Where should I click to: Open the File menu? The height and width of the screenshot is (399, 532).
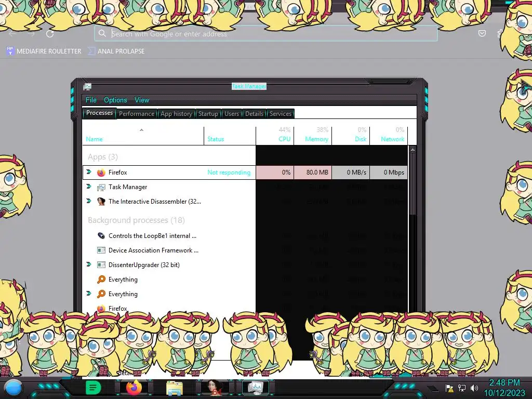91,100
